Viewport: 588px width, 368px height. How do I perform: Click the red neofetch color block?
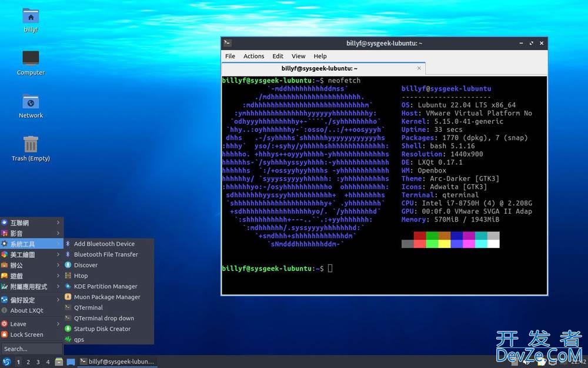click(x=420, y=236)
